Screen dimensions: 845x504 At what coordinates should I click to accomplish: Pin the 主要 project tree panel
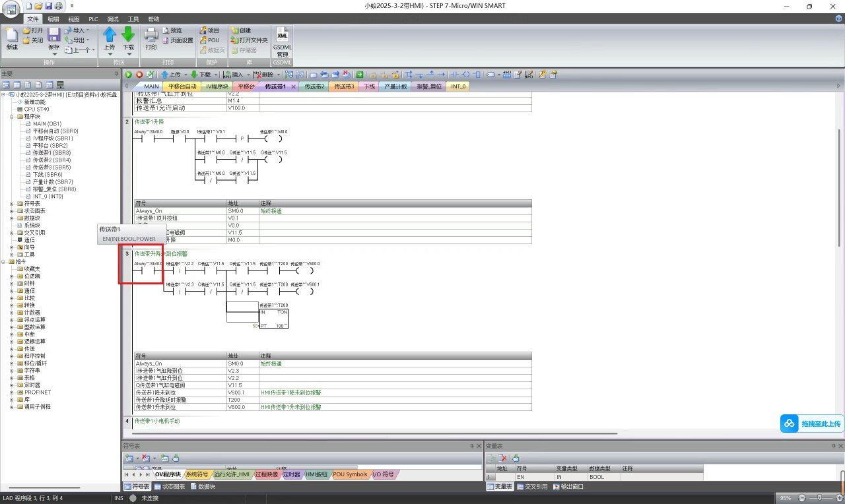click(116, 73)
